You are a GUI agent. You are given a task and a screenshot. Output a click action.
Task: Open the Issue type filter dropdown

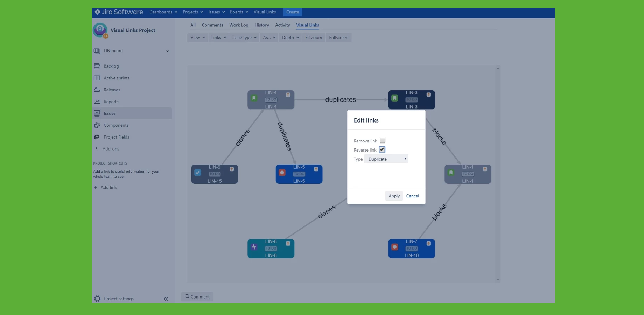click(x=244, y=38)
